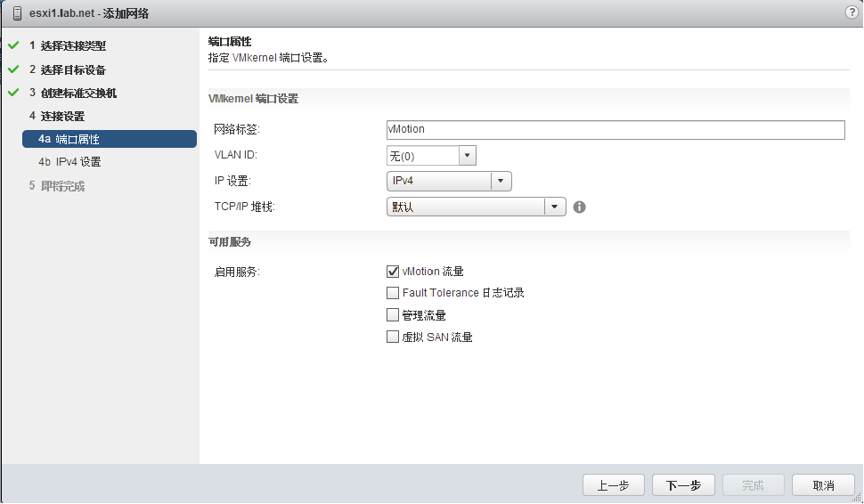
Task: Select step 4a 端口属性
Action: point(109,139)
